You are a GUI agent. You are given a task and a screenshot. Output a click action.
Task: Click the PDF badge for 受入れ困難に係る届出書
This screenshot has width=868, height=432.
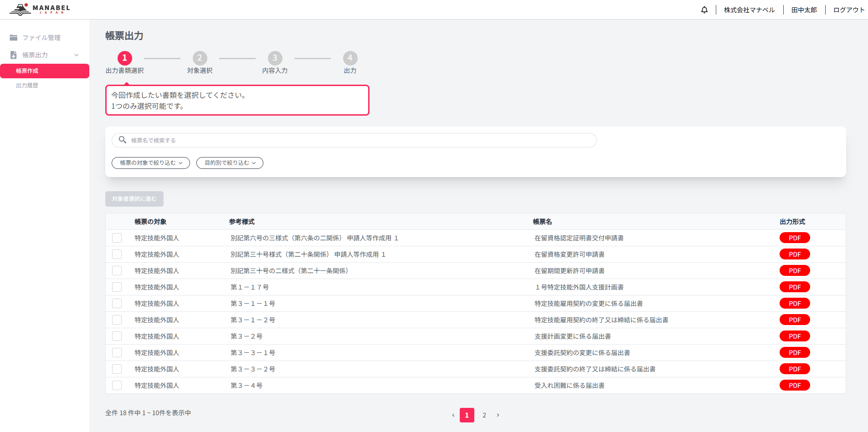pyautogui.click(x=794, y=385)
